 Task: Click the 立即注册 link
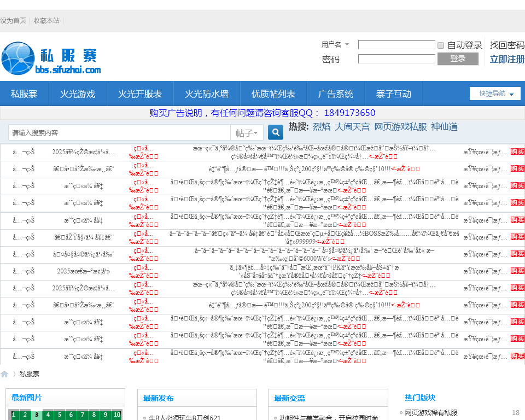[507, 59]
